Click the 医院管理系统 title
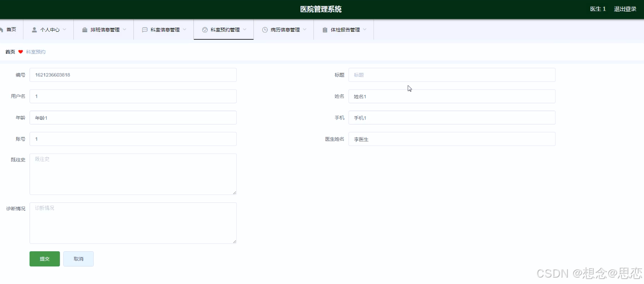The image size is (644, 284). [x=321, y=9]
